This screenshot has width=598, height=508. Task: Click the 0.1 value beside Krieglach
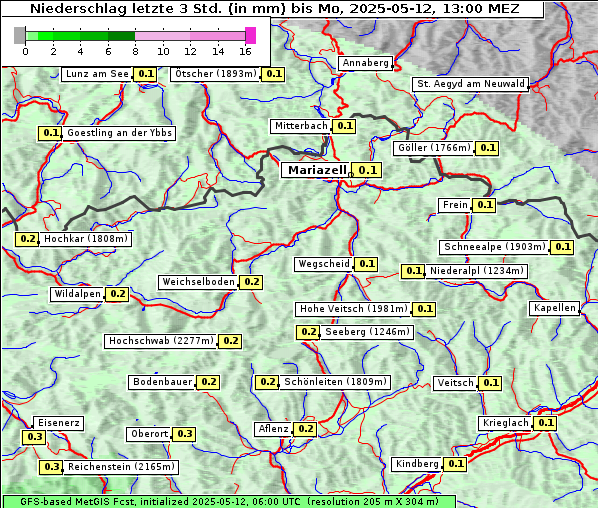pyautogui.click(x=546, y=423)
